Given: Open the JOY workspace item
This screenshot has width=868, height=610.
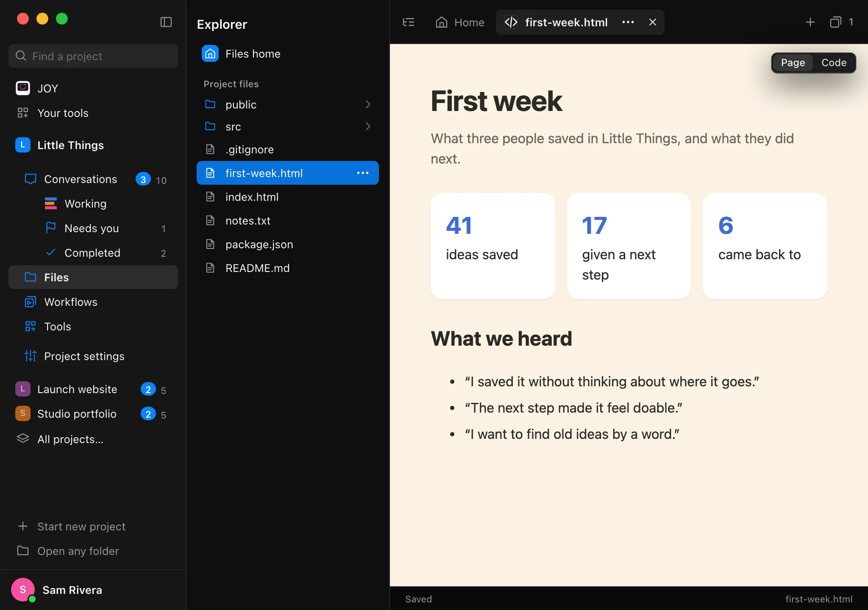Looking at the screenshot, I should pos(93,88).
